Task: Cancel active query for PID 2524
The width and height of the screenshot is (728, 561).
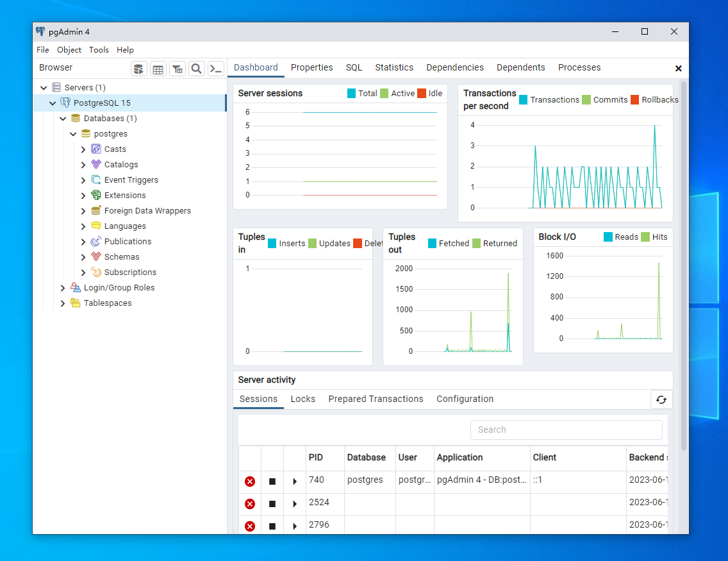Action: 272,504
